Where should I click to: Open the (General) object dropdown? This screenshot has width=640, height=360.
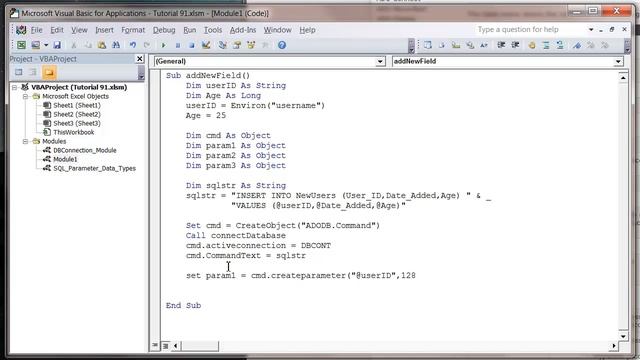(x=380, y=61)
